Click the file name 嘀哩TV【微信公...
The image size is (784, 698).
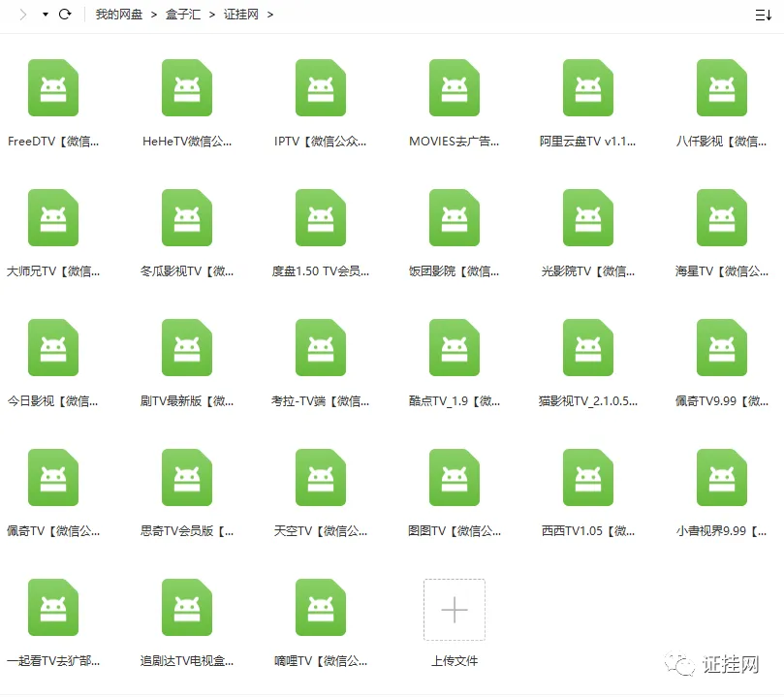pyautogui.click(x=321, y=661)
